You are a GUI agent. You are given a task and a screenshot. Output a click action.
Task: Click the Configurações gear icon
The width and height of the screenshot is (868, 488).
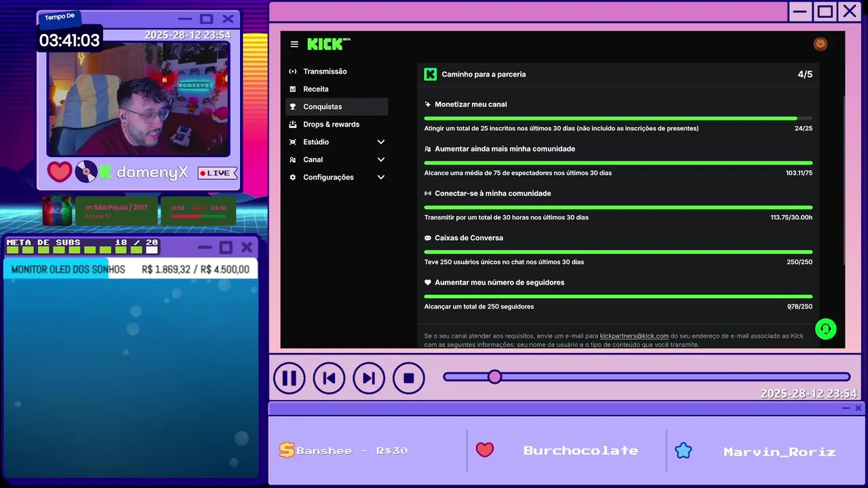click(x=293, y=177)
